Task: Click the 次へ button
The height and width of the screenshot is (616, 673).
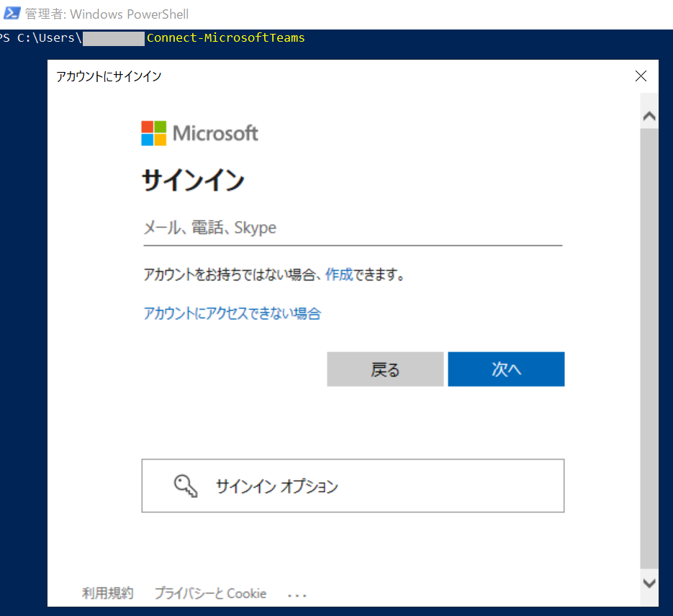Action: 506,369
